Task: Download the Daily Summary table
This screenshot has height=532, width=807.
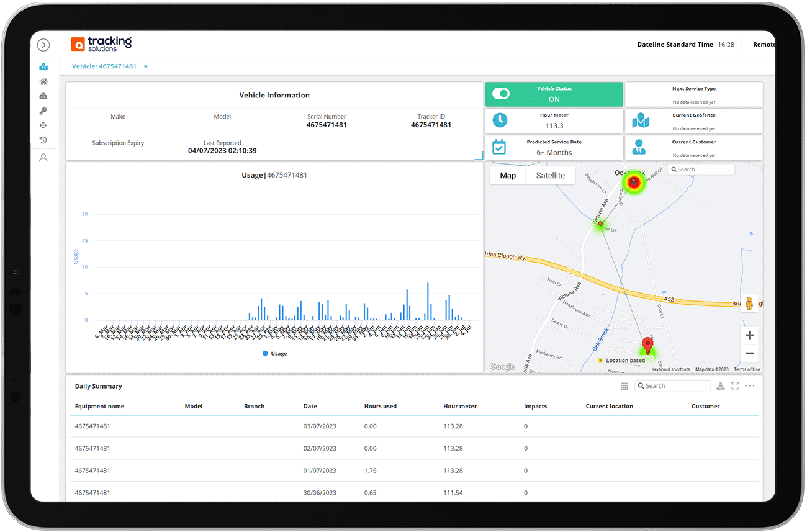Action: (x=720, y=386)
